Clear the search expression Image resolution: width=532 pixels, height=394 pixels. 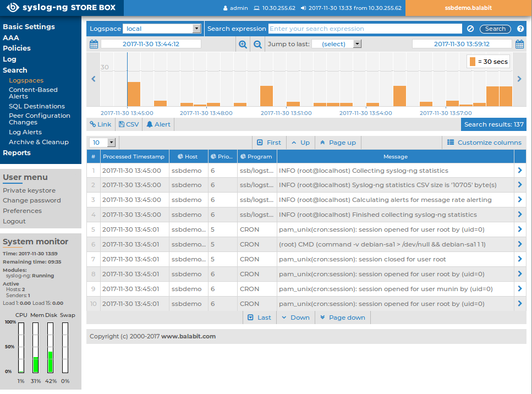click(x=470, y=29)
